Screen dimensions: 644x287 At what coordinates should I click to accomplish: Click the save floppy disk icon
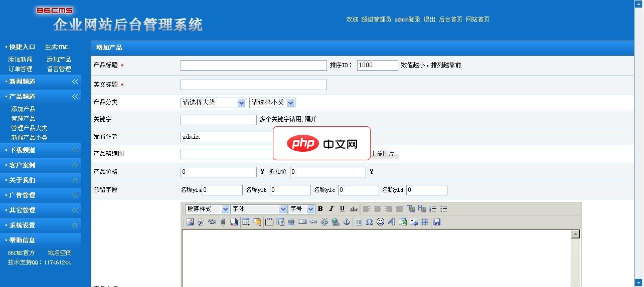[437, 222]
